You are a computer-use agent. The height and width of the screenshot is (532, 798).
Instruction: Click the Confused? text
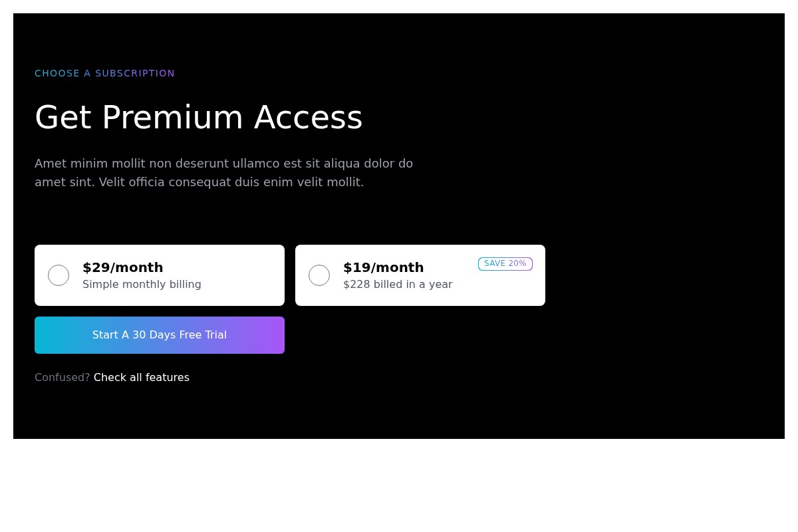pos(62,378)
